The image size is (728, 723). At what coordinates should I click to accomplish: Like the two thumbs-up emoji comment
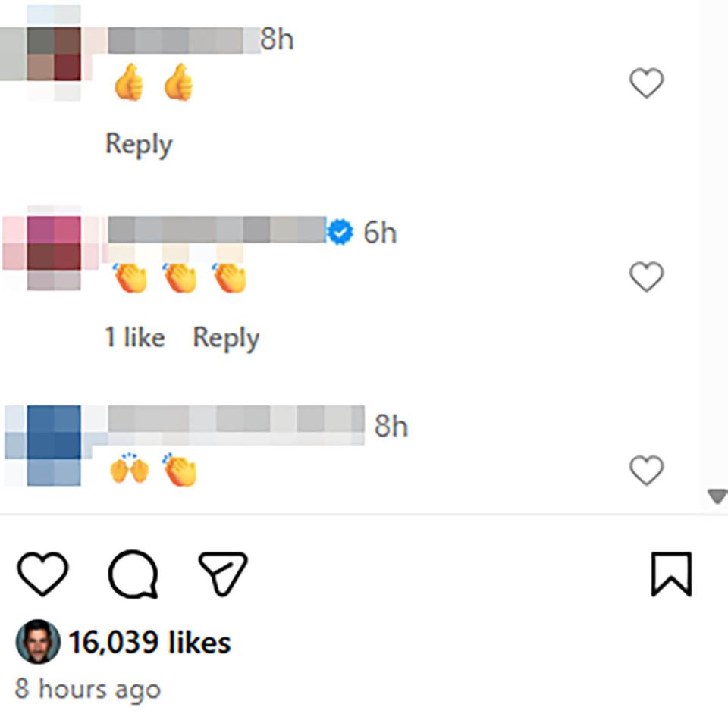646,83
